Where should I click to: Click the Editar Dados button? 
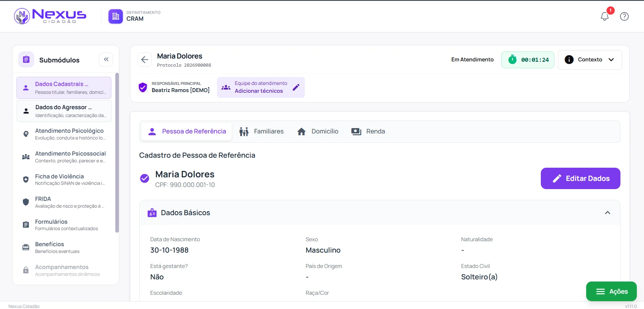580,178
